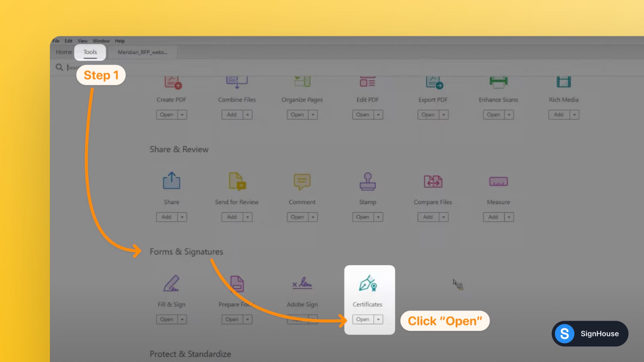
Task: Click Open under Comment
Action: pyautogui.click(x=298, y=217)
